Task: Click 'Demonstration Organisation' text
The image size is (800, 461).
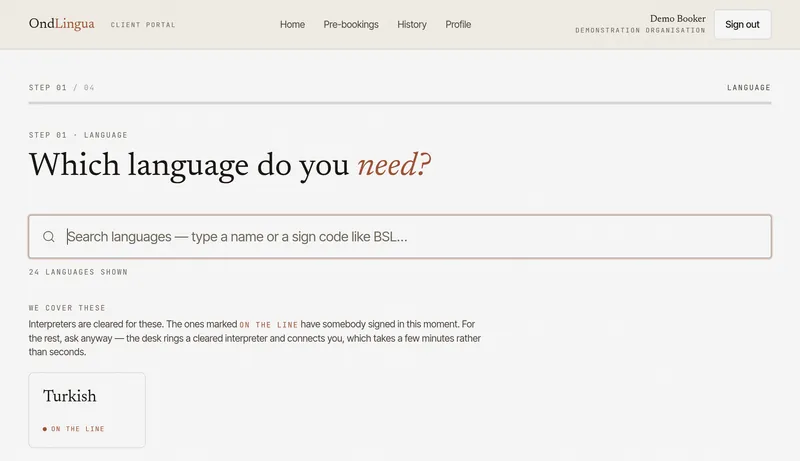Action: click(x=640, y=31)
